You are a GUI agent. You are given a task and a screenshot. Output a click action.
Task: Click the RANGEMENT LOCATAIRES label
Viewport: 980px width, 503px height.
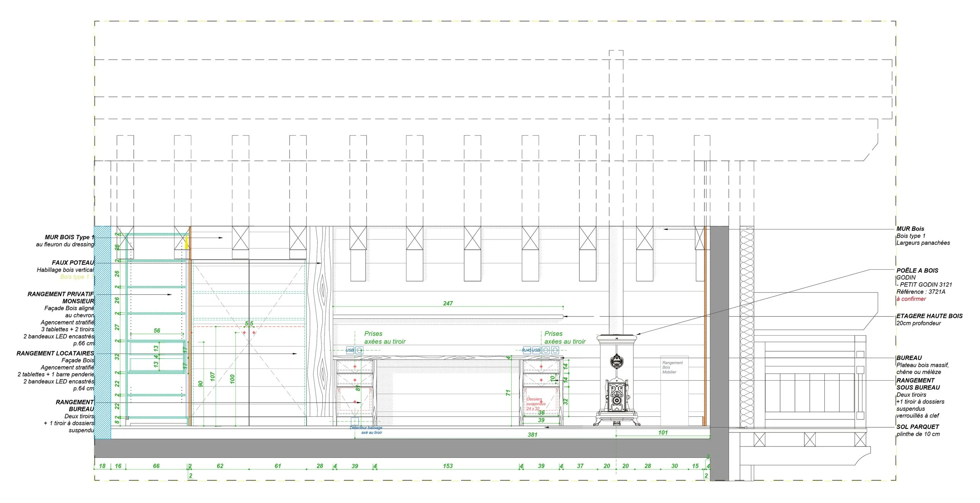pos(55,353)
